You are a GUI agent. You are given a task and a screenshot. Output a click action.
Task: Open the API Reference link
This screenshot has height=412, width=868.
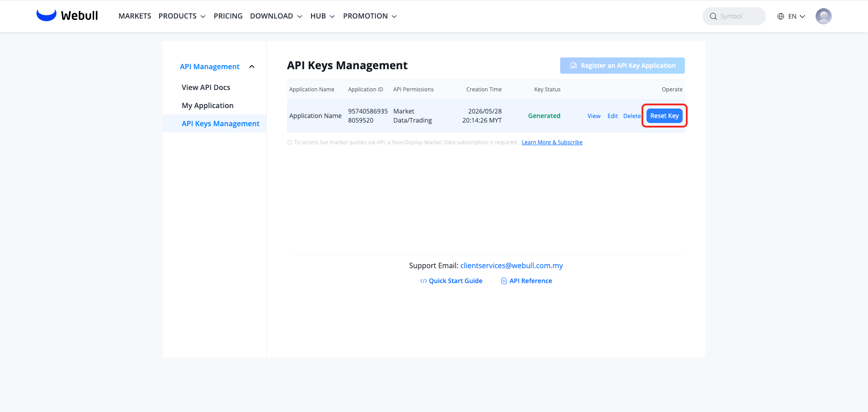click(x=531, y=281)
